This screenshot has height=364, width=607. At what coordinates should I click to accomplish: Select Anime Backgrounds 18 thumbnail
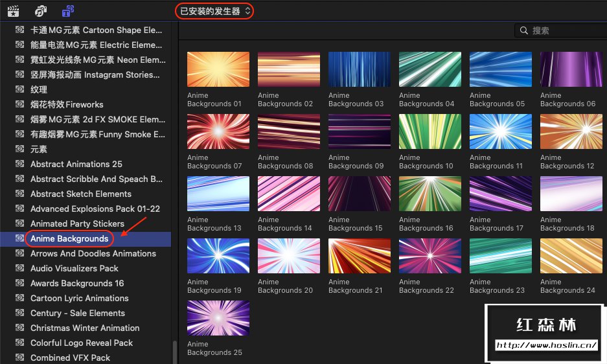coord(571,194)
